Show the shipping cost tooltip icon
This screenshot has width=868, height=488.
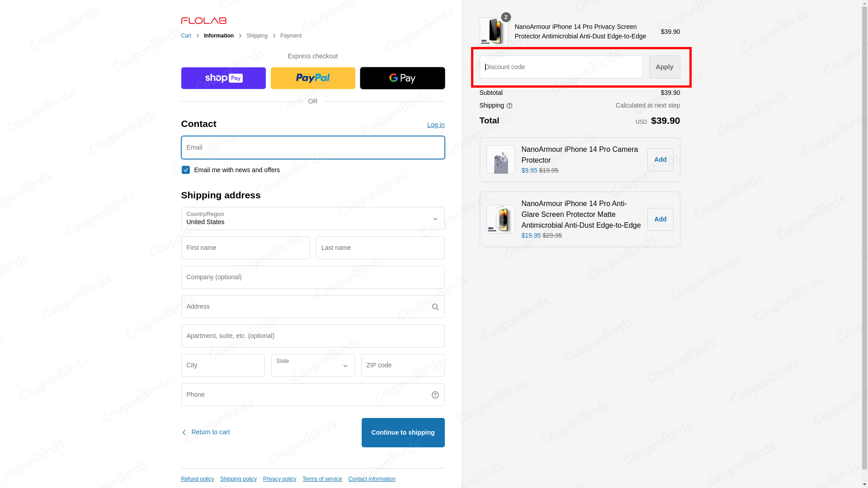pyautogui.click(x=509, y=105)
